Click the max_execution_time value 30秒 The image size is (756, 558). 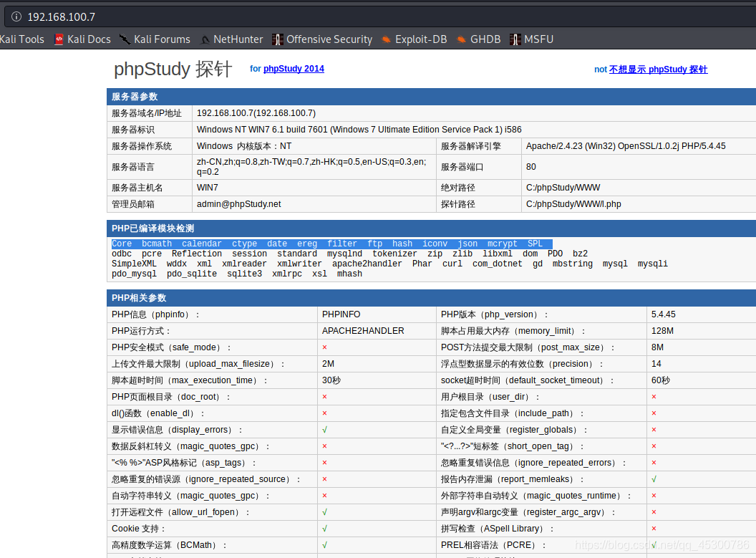point(331,380)
